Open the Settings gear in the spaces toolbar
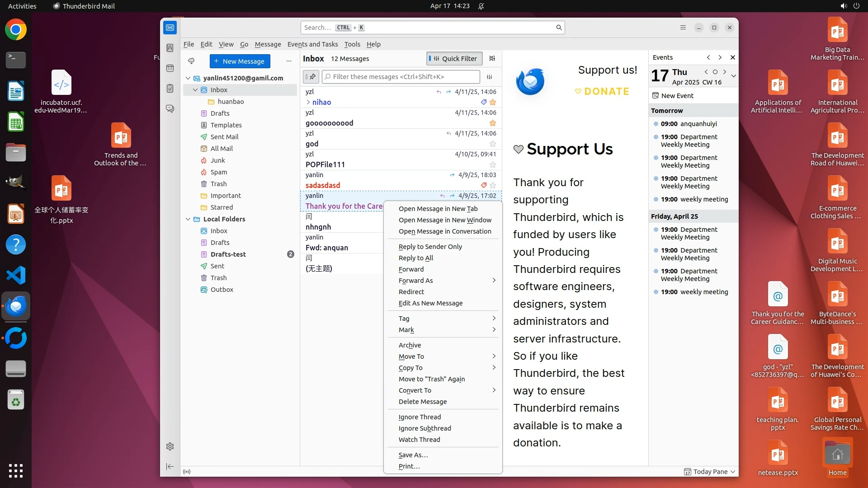Viewport: 868px width, 488px height. point(170,446)
